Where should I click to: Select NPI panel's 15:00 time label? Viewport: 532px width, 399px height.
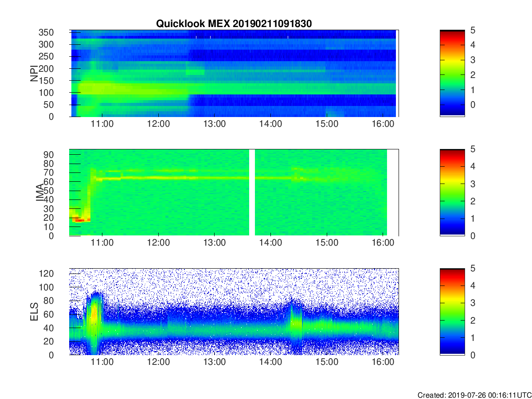click(x=327, y=124)
